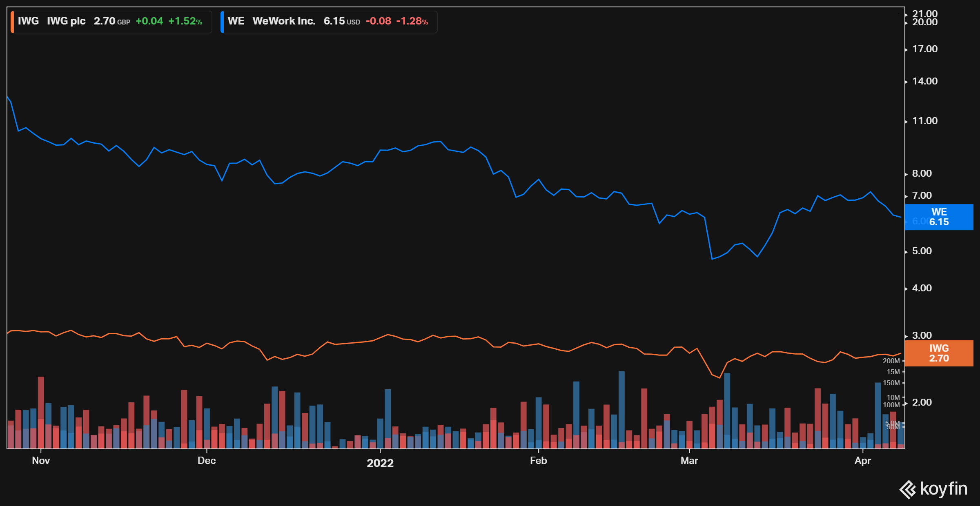Click the WE -1.28% change value
Image resolution: width=980 pixels, height=506 pixels.
point(412,21)
